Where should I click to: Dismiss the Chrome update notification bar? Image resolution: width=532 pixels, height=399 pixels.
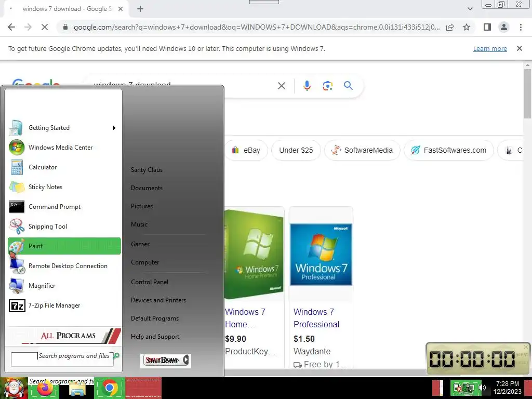point(519,48)
